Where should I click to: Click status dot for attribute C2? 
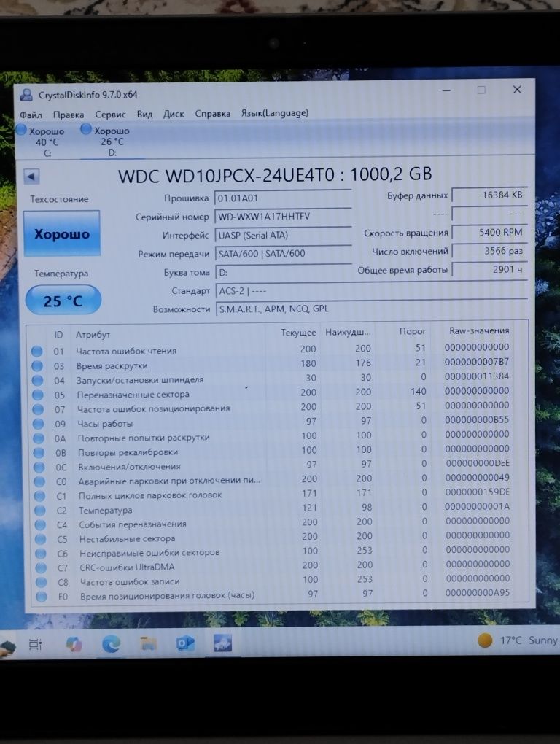tap(40, 511)
